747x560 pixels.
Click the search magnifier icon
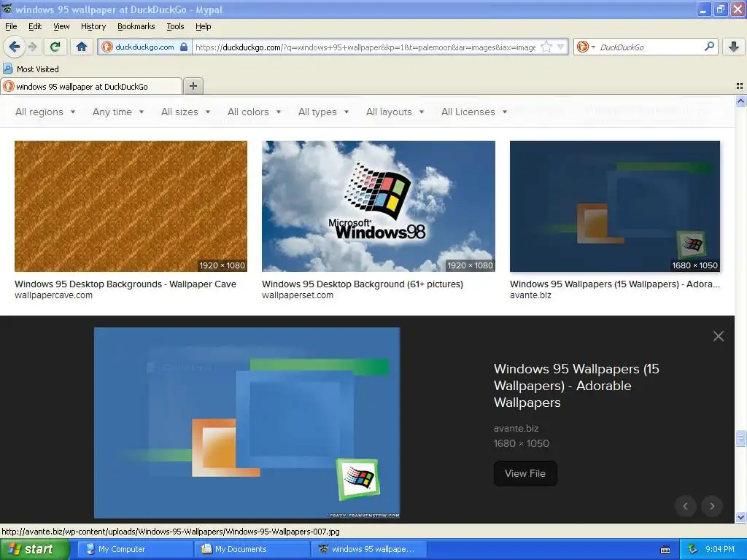709,47
